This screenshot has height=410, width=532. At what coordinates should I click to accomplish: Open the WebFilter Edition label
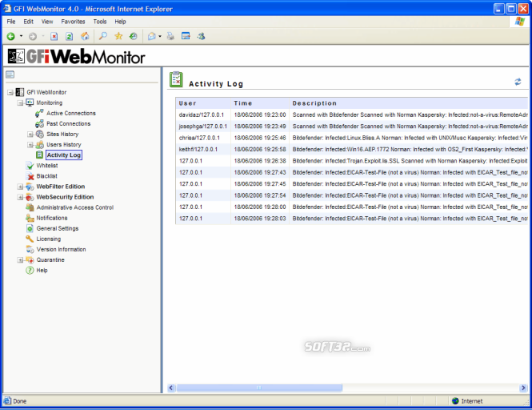[60, 187]
